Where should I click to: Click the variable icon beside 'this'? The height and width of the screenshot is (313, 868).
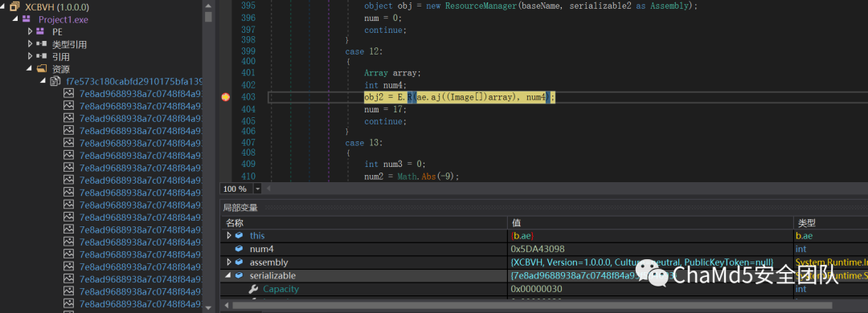[240, 236]
